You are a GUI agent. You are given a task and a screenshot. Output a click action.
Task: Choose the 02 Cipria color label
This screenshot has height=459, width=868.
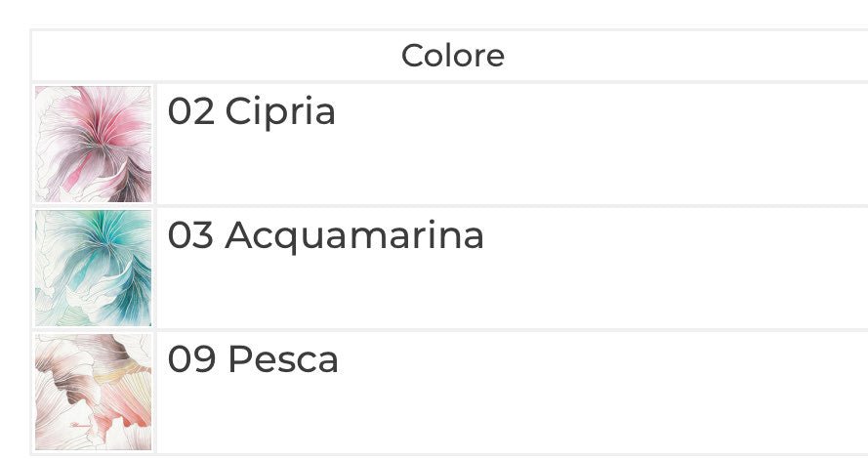click(251, 112)
